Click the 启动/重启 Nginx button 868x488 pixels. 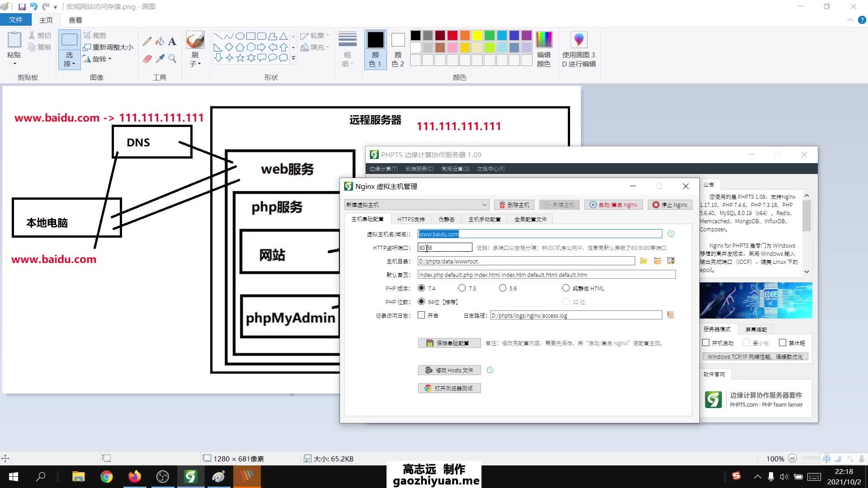click(613, 205)
